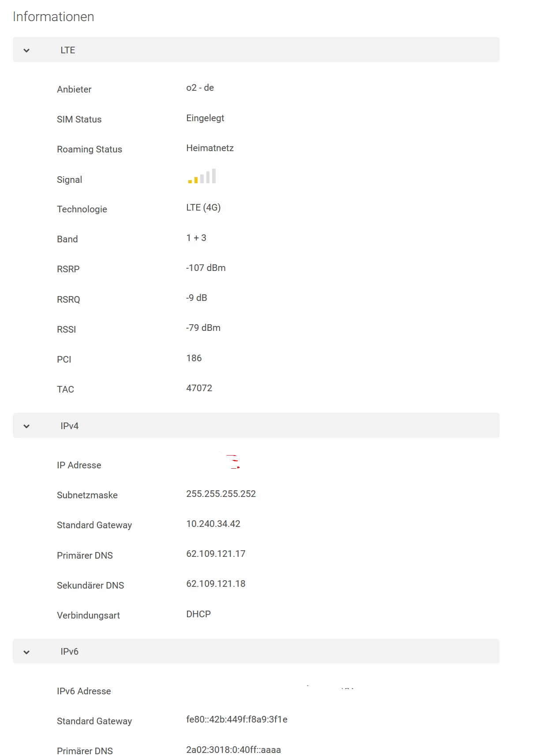Viewport: 534px width, 756px height.
Task: Click the subnet mask 255.255.255.252
Action: point(221,494)
